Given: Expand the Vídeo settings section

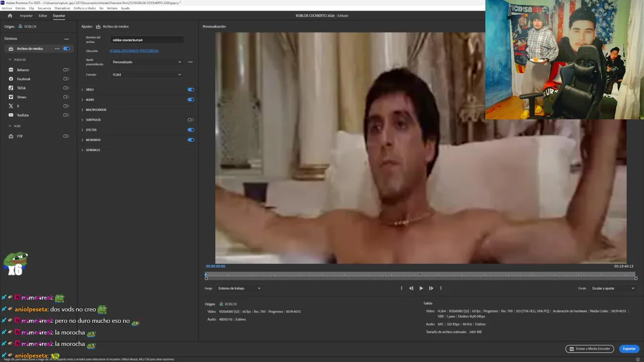Looking at the screenshot, I should point(83,89).
